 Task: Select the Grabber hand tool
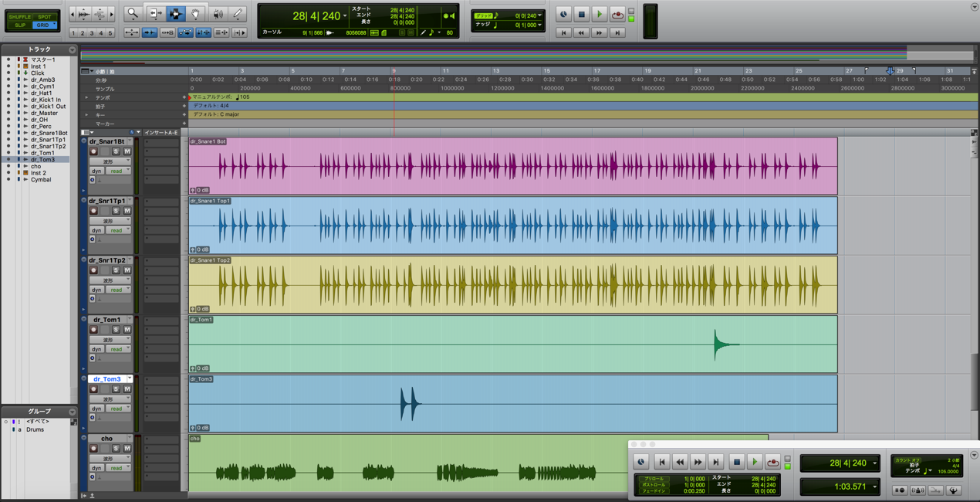(196, 14)
